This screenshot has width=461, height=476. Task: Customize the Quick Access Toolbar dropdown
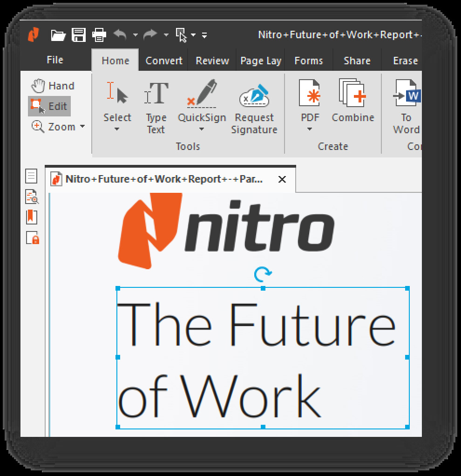point(204,35)
